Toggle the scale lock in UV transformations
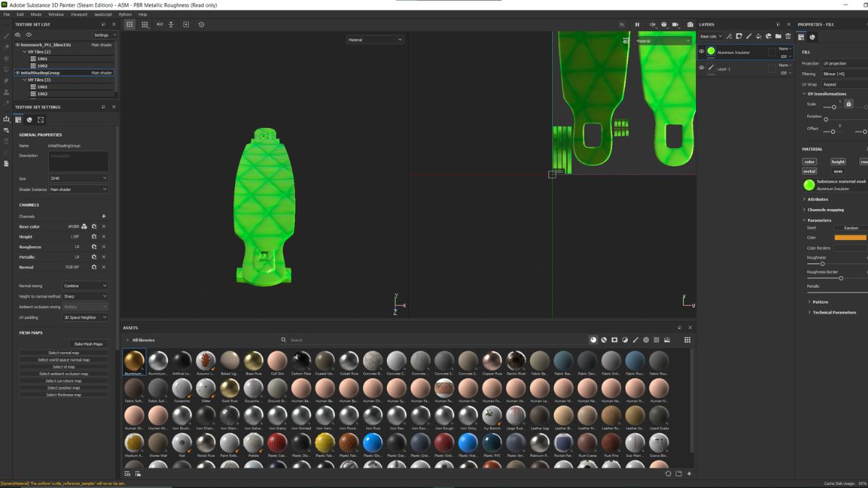The image size is (868, 488). click(848, 104)
